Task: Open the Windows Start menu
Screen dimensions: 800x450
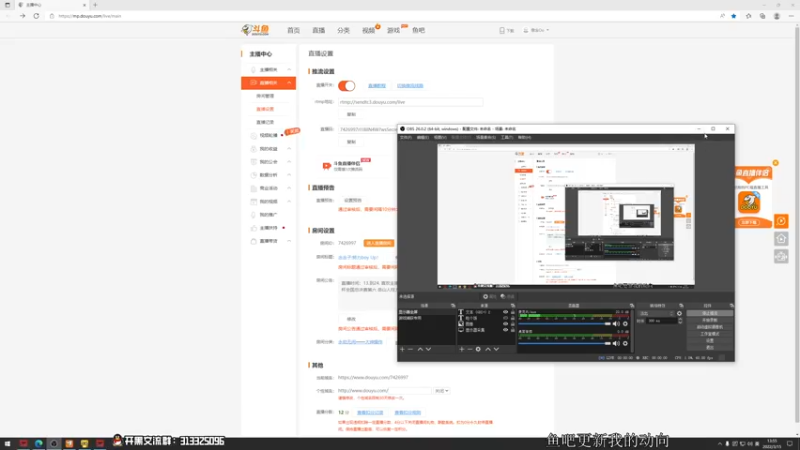Action: (7, 443)
